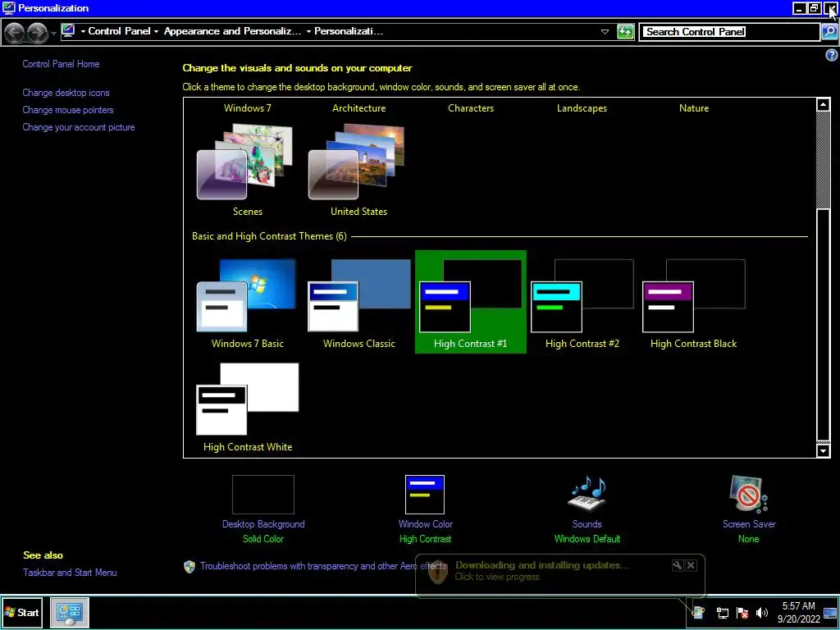The width and height of the screenshot is (840, 630).
Task: Click the Nature theme label
Action: (694, 107)
